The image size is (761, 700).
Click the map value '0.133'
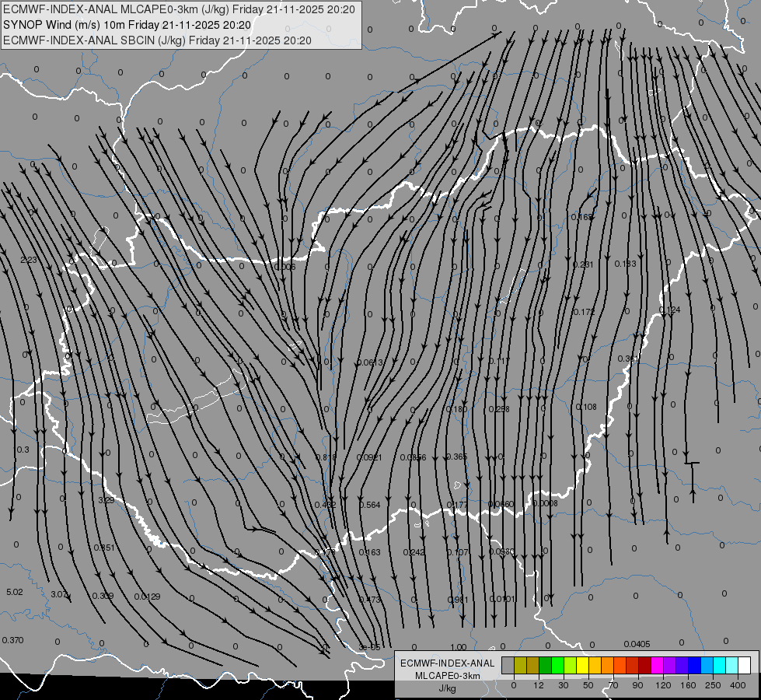[x=626, y=264]
